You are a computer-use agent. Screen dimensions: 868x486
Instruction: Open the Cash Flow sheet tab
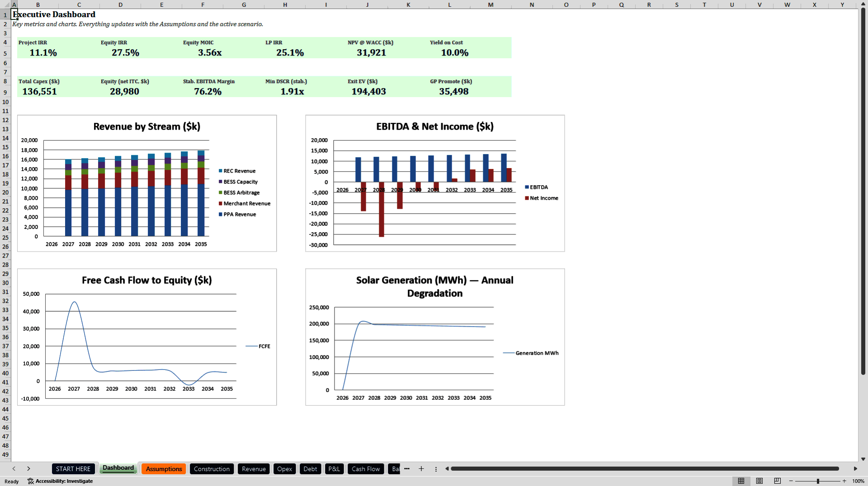click(x=366, y=469)
